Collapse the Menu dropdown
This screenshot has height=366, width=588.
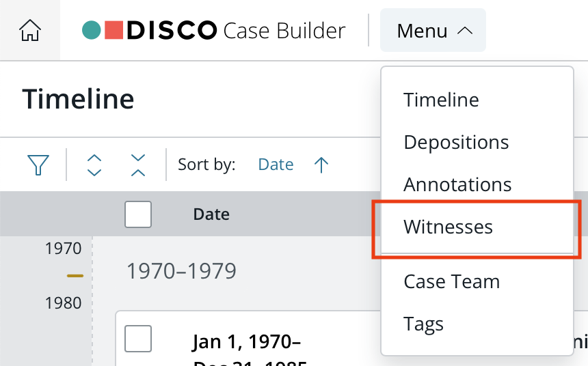coord(433,30)
